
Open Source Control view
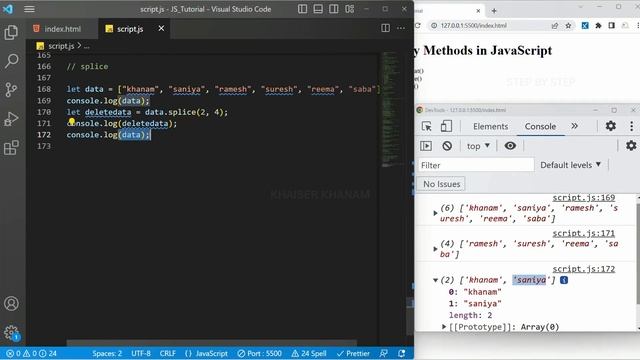click(11, 90)
